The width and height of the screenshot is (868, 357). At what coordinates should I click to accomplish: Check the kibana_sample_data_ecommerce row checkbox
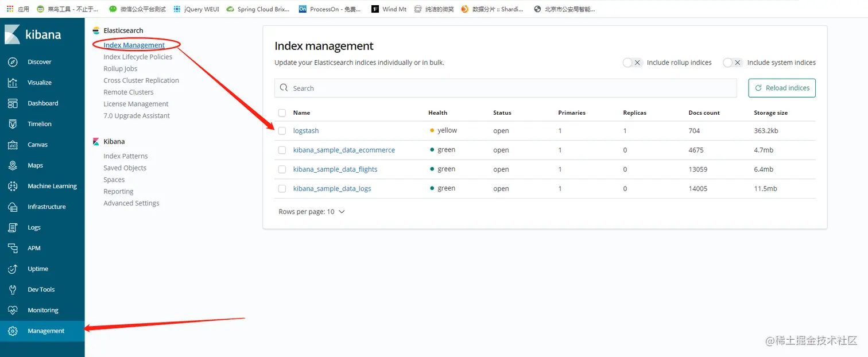click(x=282, y=150)
